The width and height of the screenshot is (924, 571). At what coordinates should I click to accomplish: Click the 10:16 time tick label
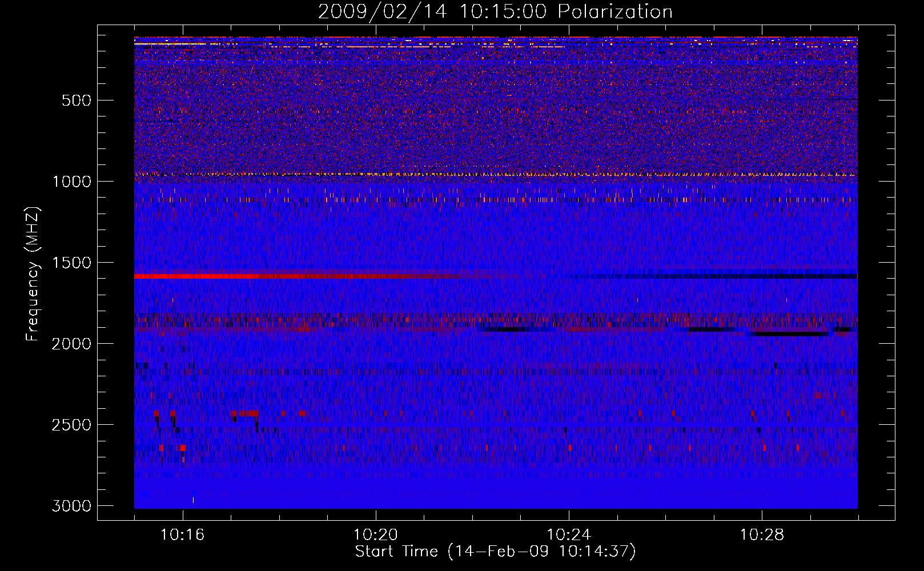(x=183, y=535)
